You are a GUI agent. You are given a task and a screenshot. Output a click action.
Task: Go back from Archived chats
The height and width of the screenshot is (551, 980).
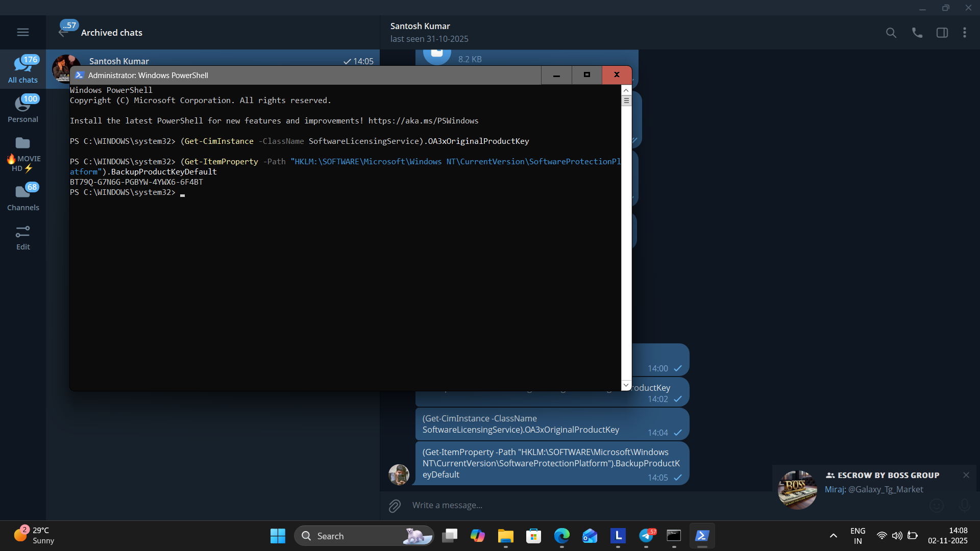click(63, 33)
